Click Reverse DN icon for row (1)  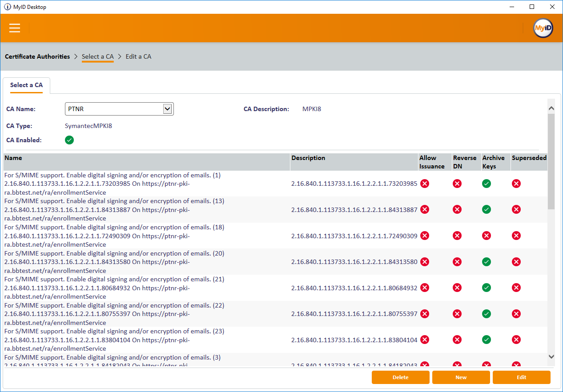click(x=457, y=184)
